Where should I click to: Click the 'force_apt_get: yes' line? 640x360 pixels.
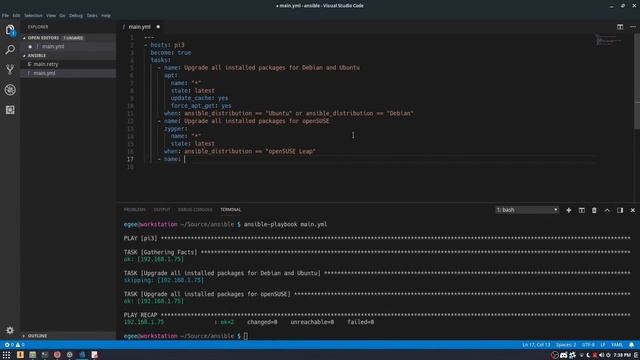point(201,106)
